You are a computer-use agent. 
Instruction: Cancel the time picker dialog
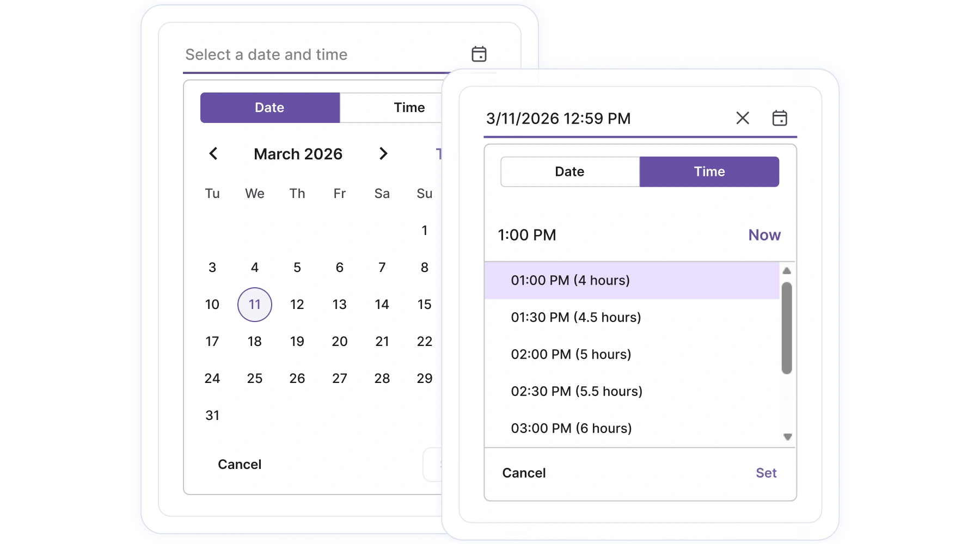[x=524, y=473]
